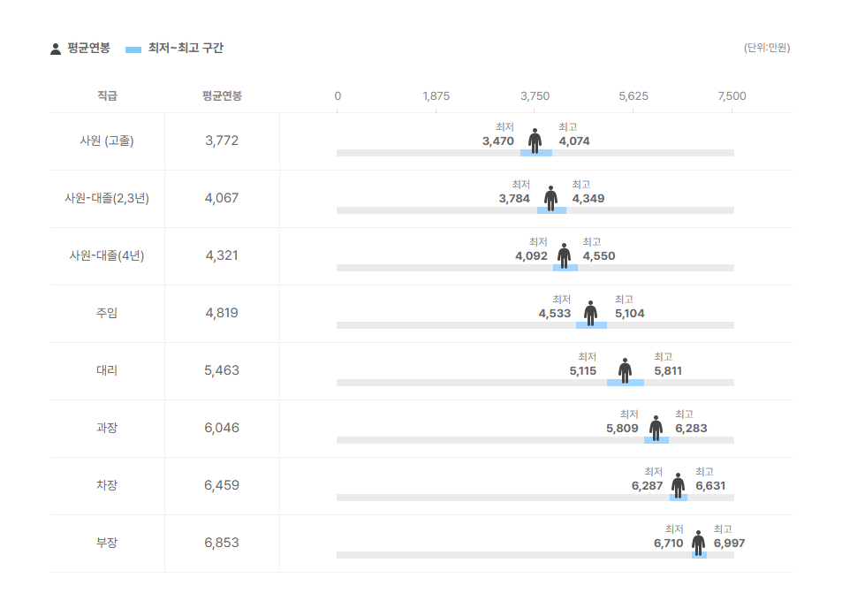This screenshot has width=842, height=616.
Task: Click the person icon in the 과장 row
Action: coord(656,428)
